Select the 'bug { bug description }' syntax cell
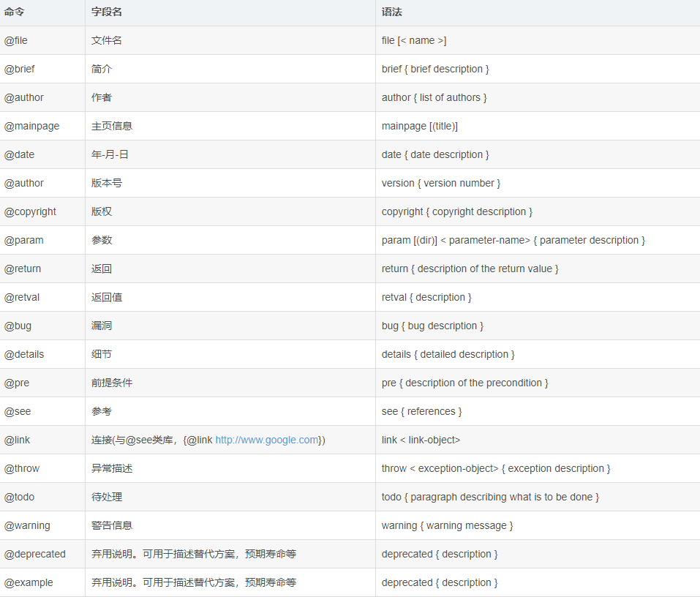700x597 pixels. 432,326
